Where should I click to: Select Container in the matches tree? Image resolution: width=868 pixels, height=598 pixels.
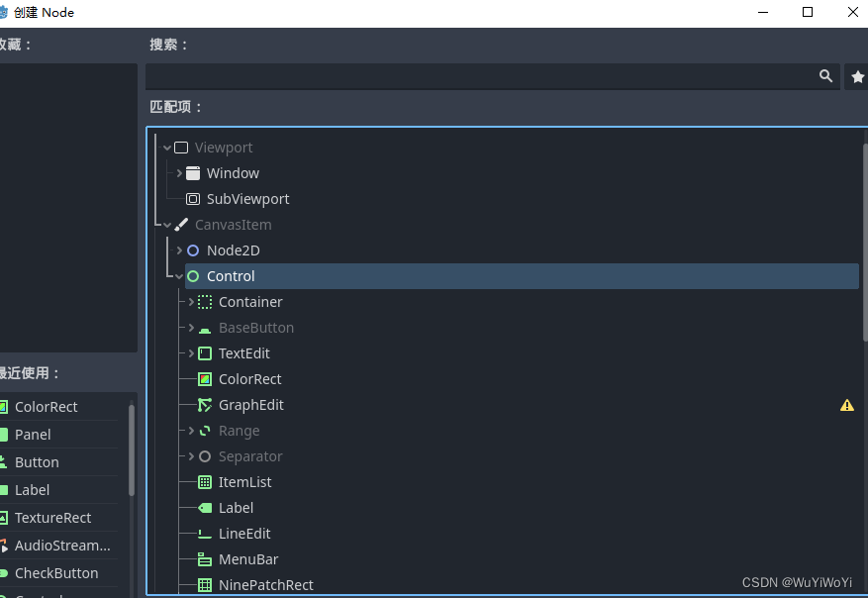(x=250, y=302)
